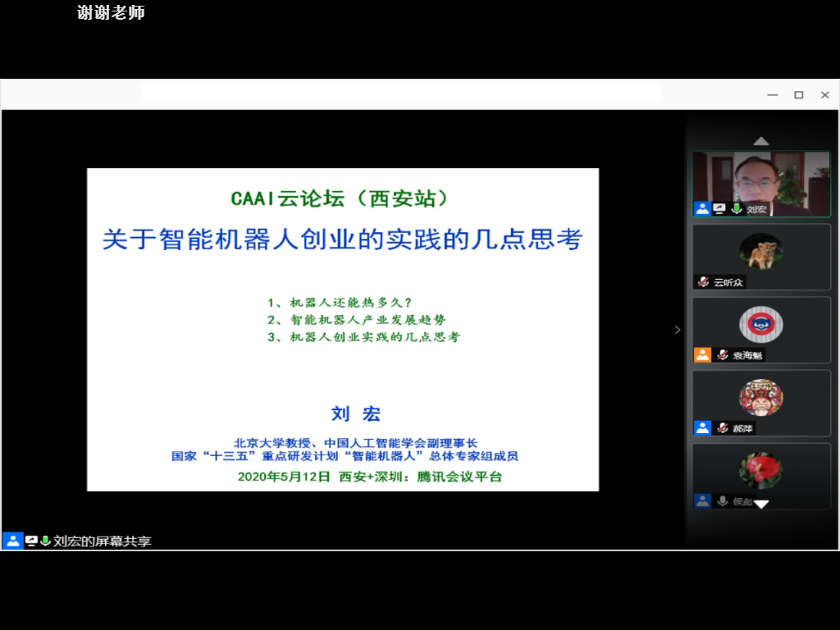Screen dimensions: 840x630
Task: Click the green microphone icon on 刘宏's tile
Action: click(x=737, y=209)
